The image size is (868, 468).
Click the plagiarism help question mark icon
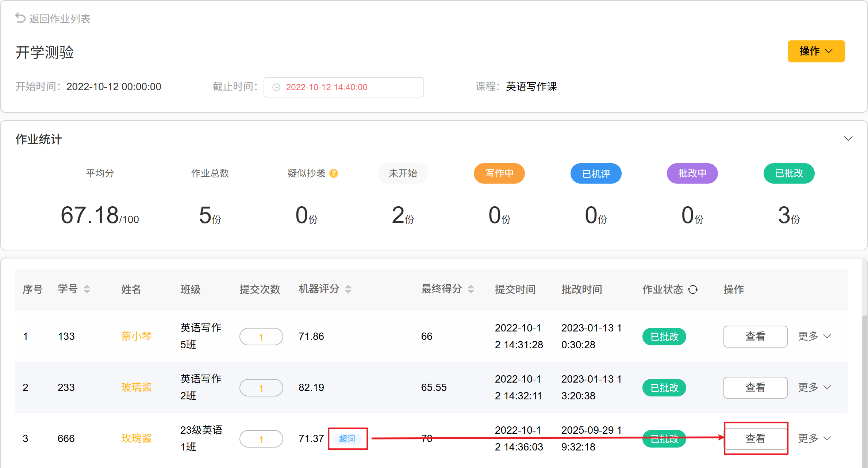333,173
